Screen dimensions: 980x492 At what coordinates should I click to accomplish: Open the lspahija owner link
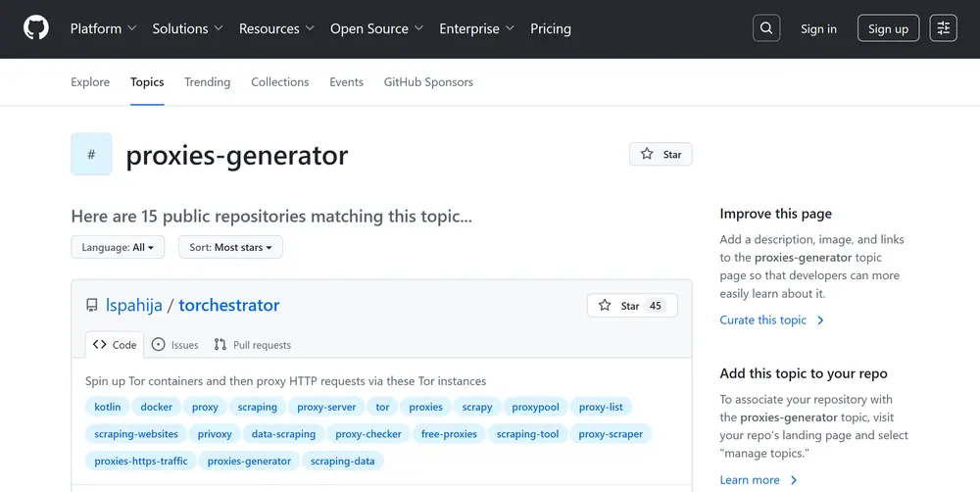133,305
